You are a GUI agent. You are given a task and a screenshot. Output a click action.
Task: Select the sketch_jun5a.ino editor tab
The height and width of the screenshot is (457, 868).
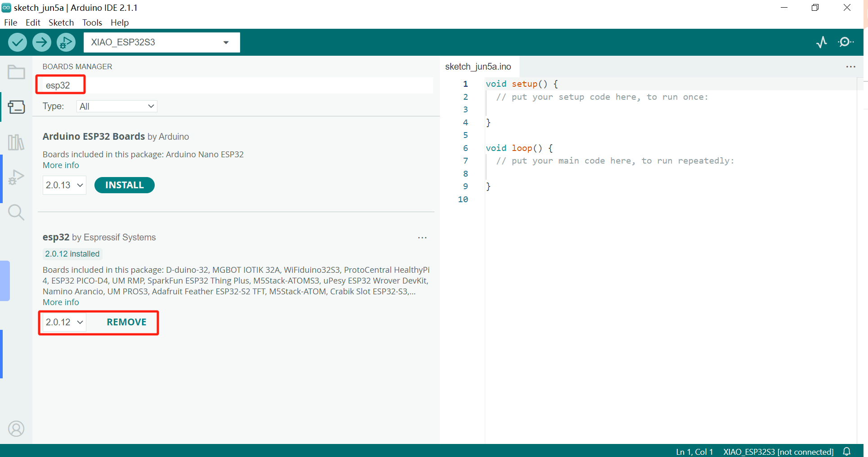478,67
